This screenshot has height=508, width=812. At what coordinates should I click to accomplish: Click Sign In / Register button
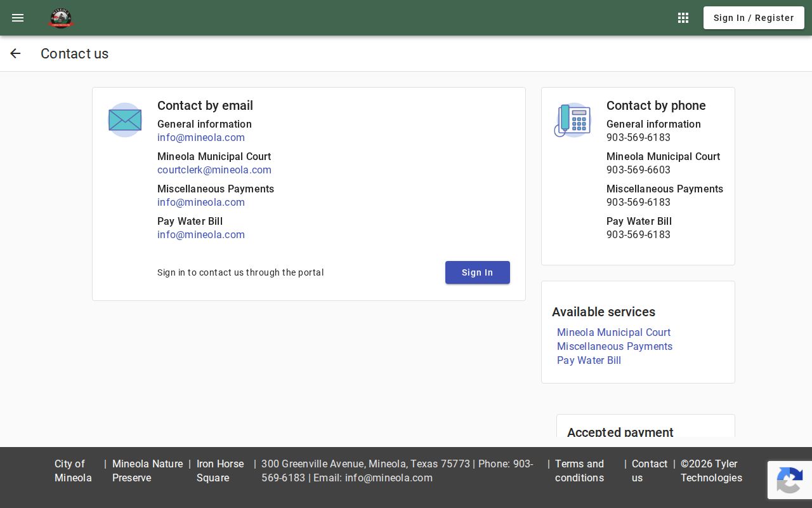tap(754, 18)
